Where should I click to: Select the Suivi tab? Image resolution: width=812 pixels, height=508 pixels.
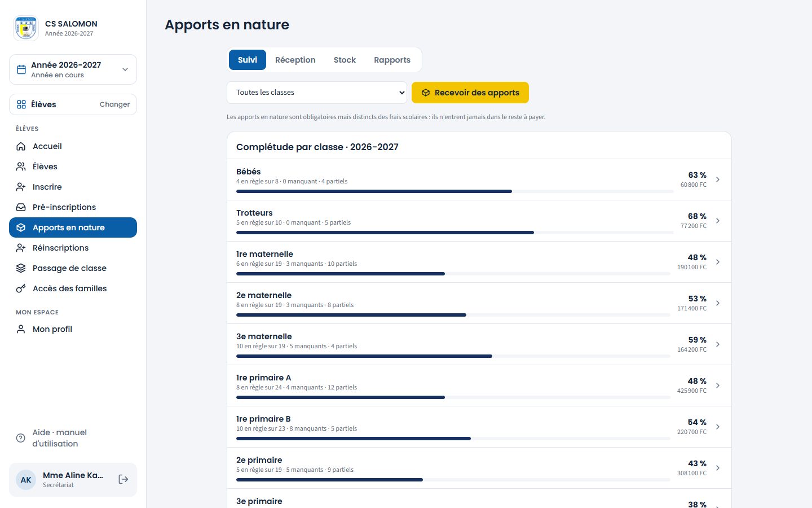point(248,60)
